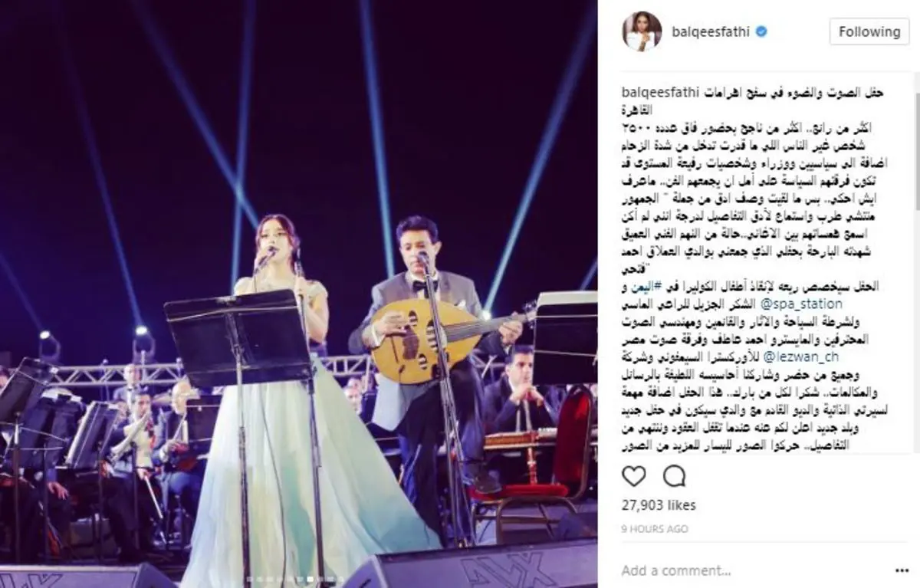Click the concert photo
The height and width of the screenshot is (588, 920).
click(299, 294)
